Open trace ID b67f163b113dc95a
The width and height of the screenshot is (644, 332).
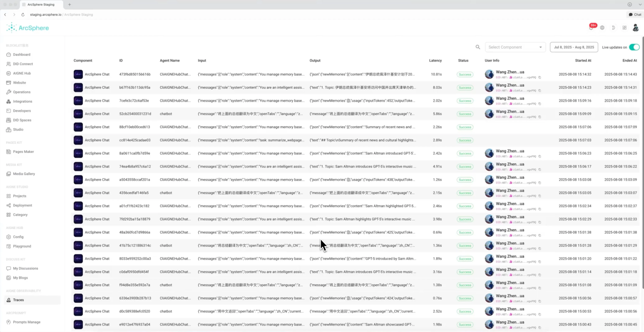(135, 87)
